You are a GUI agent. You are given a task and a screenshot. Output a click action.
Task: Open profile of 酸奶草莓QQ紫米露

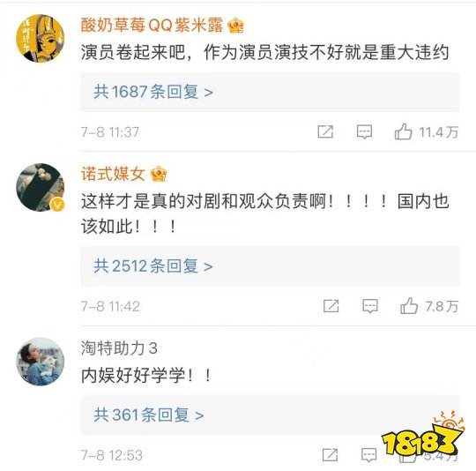(x=152, y=25)
